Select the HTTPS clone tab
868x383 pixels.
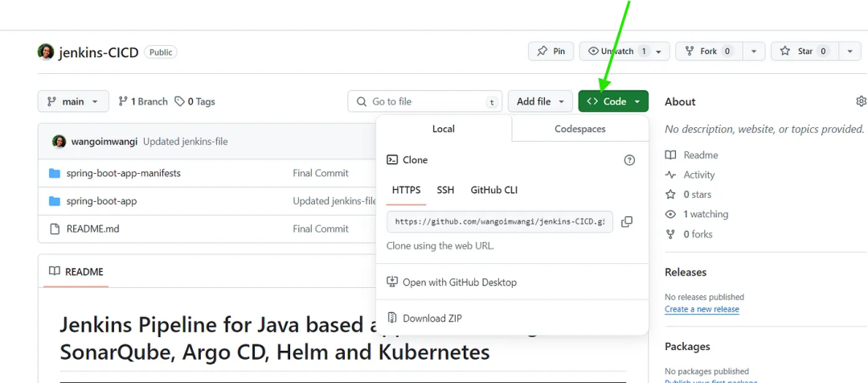point(407,190)
